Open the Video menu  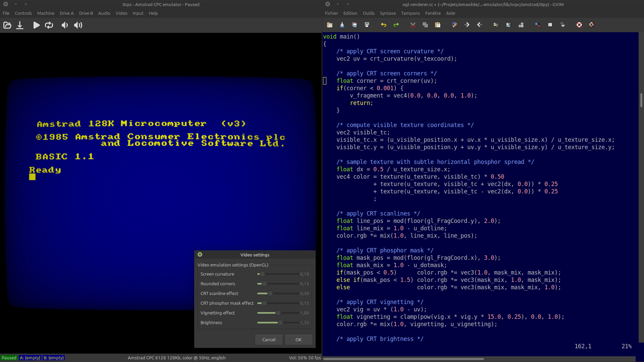(121, 13)
